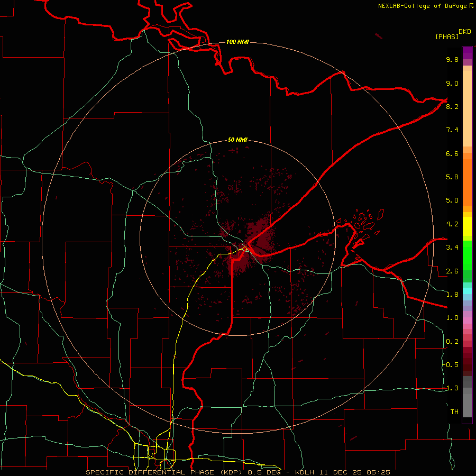This screenshot has height=476, width=476.
Task: Click the KDLH station identifier in the caption
Action: click(x=305, y=472)
